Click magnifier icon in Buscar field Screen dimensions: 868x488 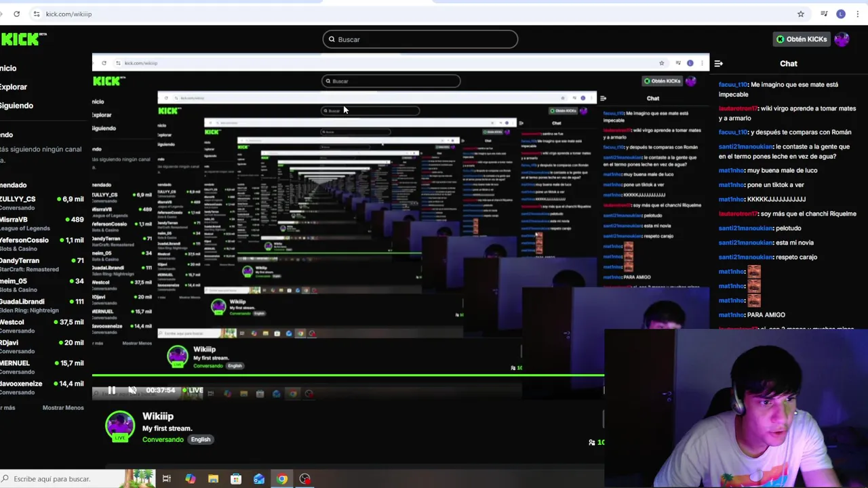(x=332, y=39)
